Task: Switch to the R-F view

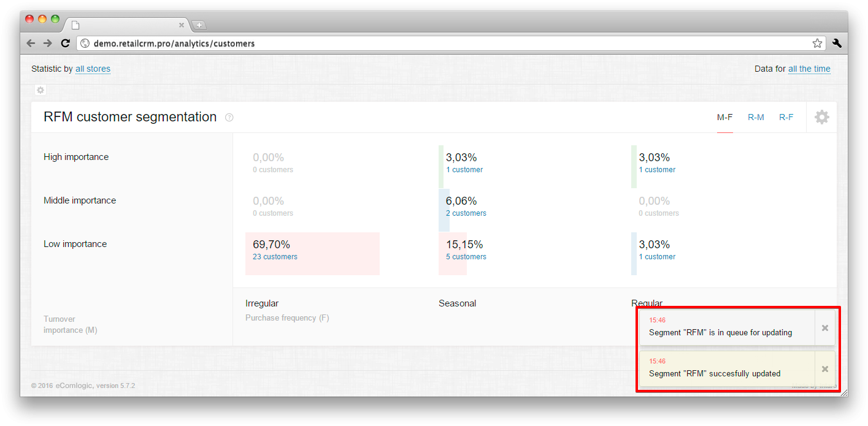Action: pyautogui.click(x=786, y=118)
